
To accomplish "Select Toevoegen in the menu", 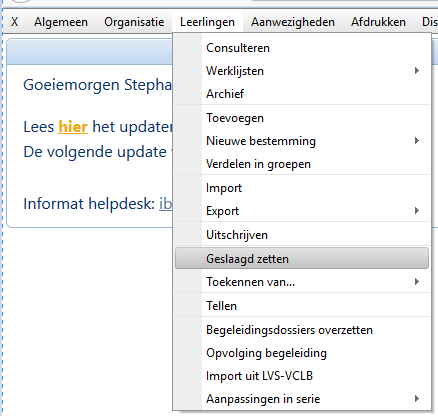I will tap(302, 118).
